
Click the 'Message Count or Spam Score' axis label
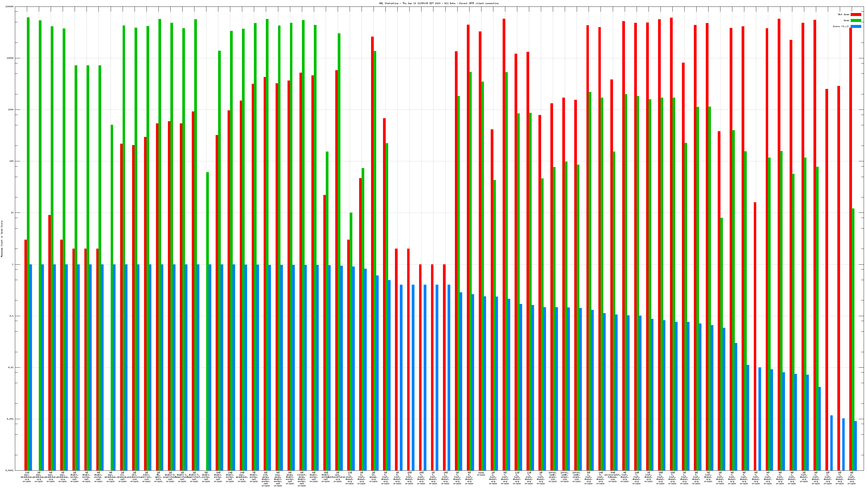2,239
